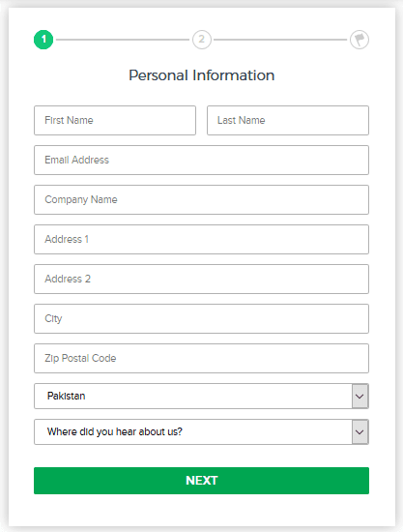403x532 pixels.
Task: Open the Pakistan country dropdown
Action: (x=201, y=396)
